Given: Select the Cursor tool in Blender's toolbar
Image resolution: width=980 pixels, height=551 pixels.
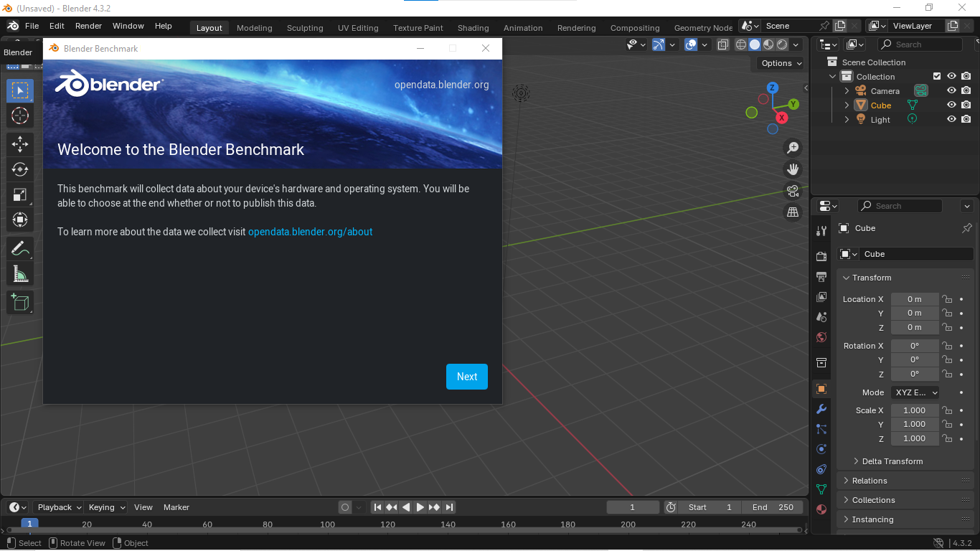Looking at the screenshot, I should 20,116.
